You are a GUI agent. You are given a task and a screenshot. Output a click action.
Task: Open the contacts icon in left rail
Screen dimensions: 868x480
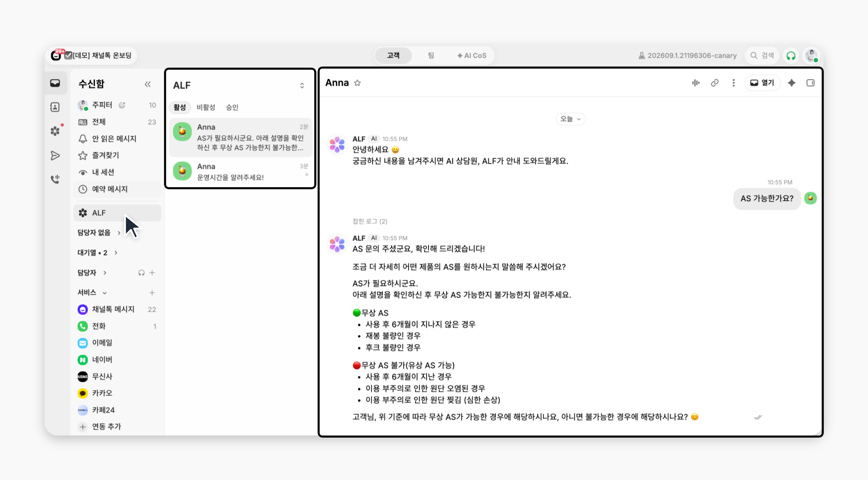click(x=55, y=107)
